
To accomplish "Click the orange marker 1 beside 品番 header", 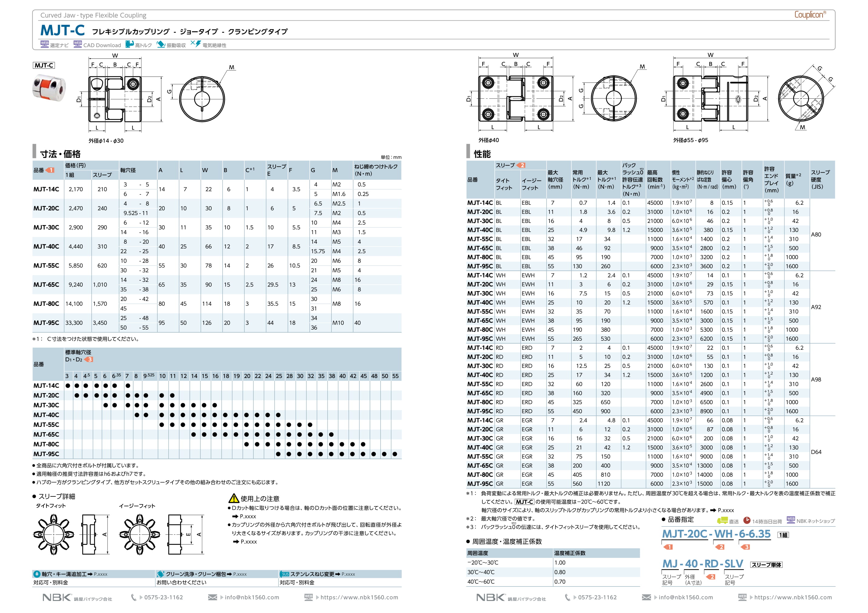I will point(50,170).
